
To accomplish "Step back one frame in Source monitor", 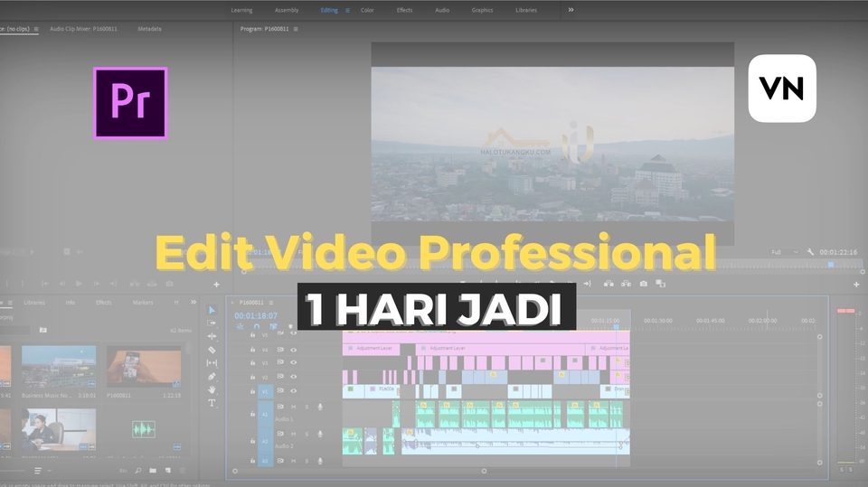I will [61, 284].
